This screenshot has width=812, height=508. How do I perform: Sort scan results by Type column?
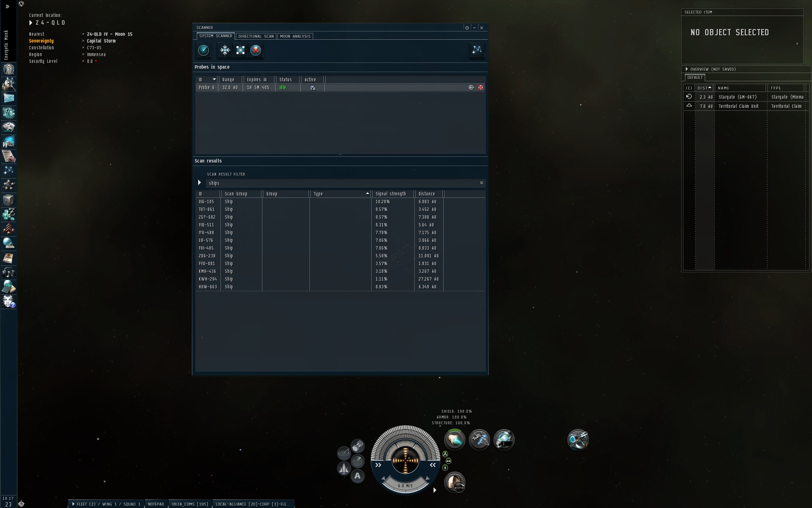[340, 194]
